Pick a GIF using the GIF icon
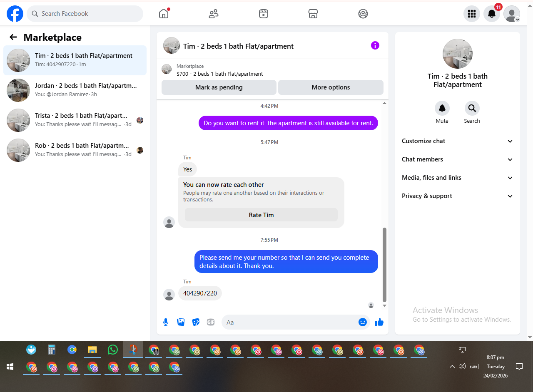This screenshot has height=392, width=533. point(211,322)
